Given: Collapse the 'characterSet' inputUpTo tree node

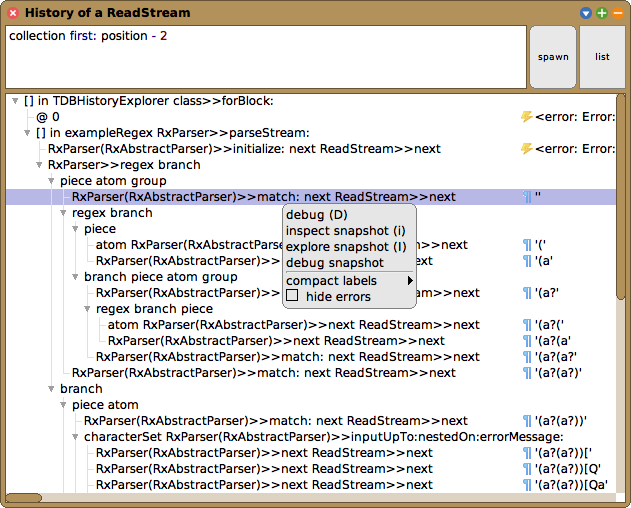Looking at the screenshot, I should pos(76,437).
